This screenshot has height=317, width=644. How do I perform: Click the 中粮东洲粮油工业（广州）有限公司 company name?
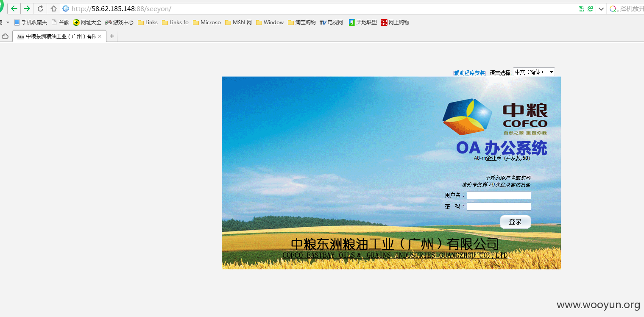[395, 244]
